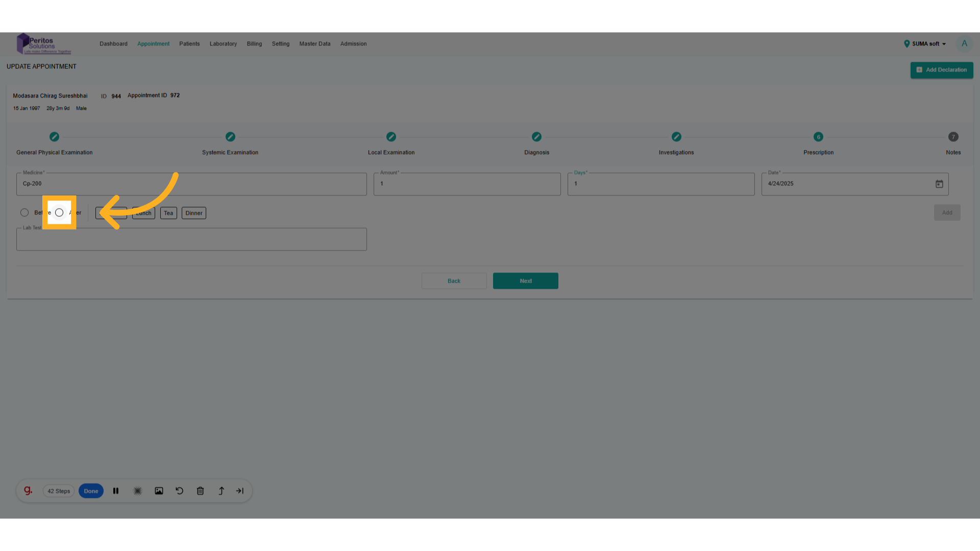Click inside the Medicine input field

(x=191, y=184)
